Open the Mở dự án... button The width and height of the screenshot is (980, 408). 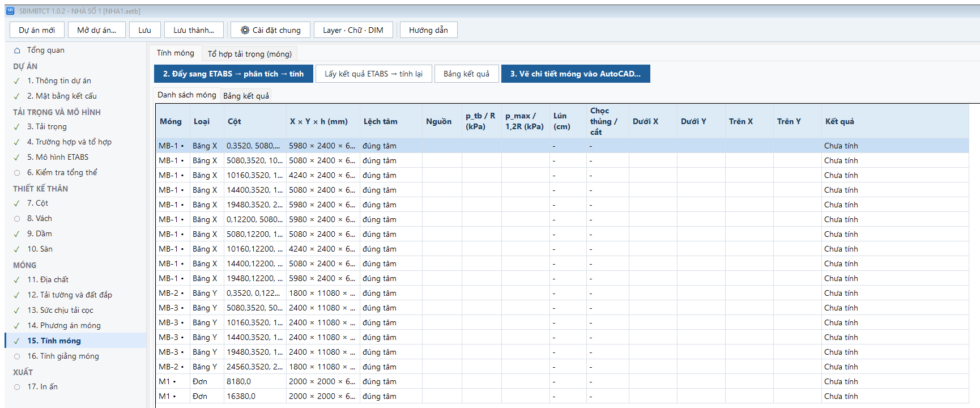(x=97, y=30)
